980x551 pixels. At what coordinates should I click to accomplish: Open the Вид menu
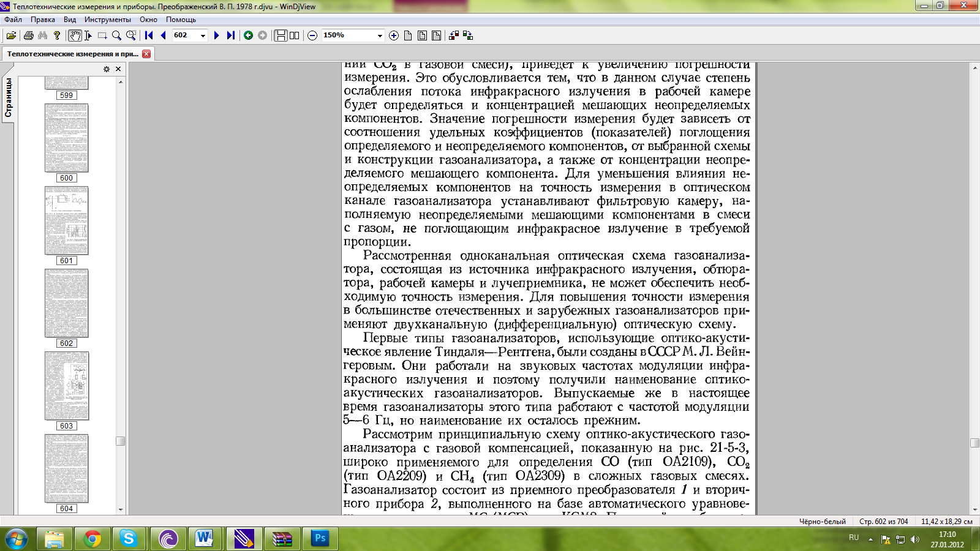pos(70,20)
